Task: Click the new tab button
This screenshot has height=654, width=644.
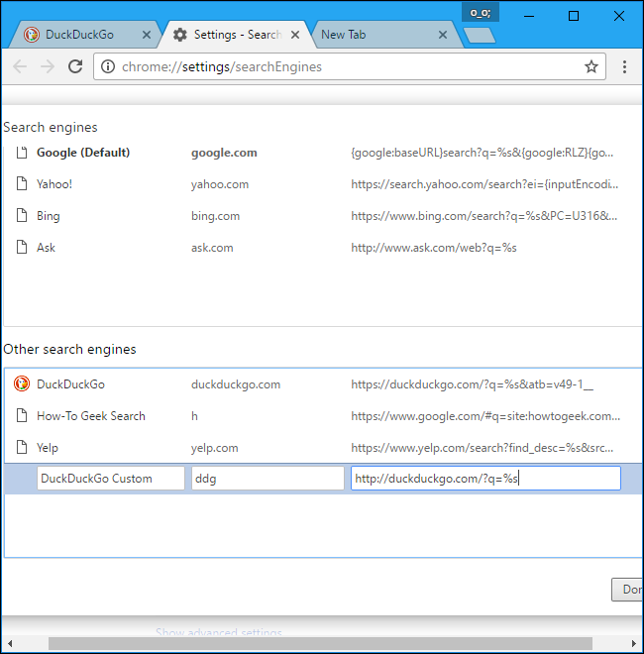Action: coord(479,35)
